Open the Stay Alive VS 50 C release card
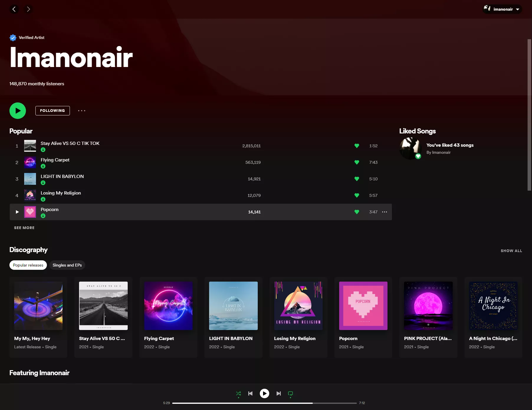This screenshot has width=532, height=410. (103, 317)
